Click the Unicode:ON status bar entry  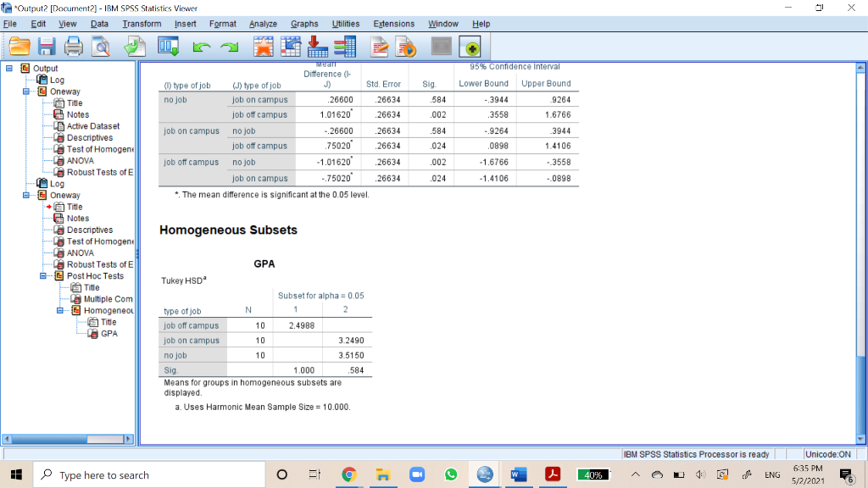(827, 454)
